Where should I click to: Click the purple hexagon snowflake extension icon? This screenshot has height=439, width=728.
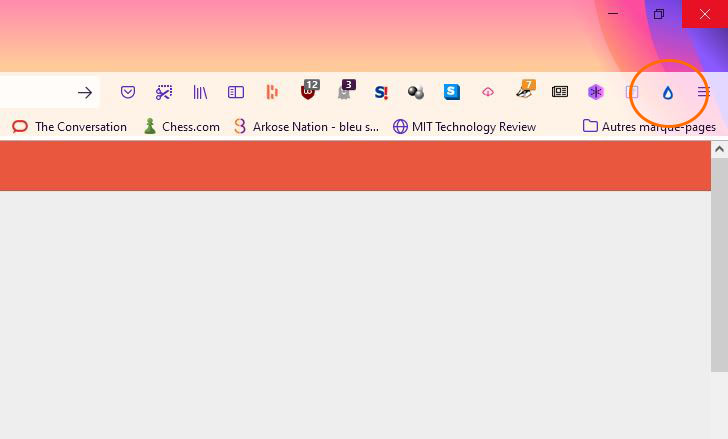(x=596, y=92)
